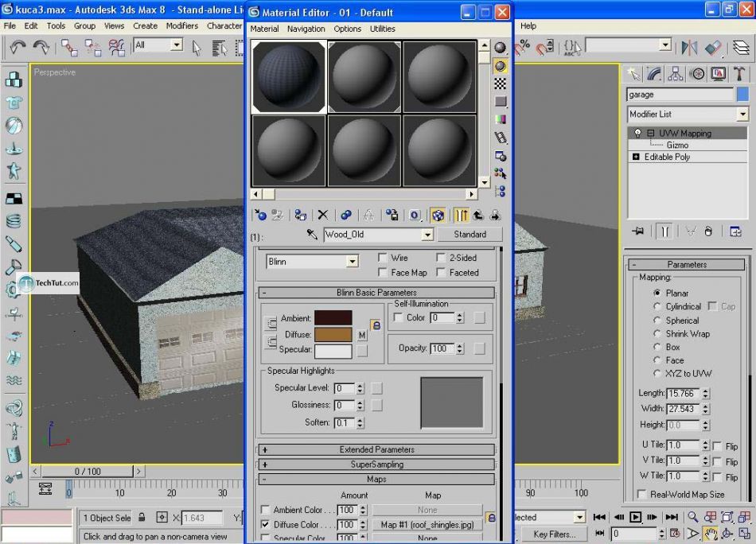This screenshot has width=756, height=544.
Task: Click Assign Material to Selection icon
Action: pos(300,215)
